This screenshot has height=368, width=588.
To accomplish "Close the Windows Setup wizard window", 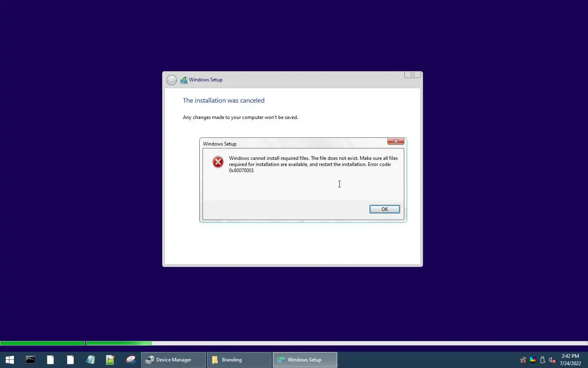I will [412, 74].
